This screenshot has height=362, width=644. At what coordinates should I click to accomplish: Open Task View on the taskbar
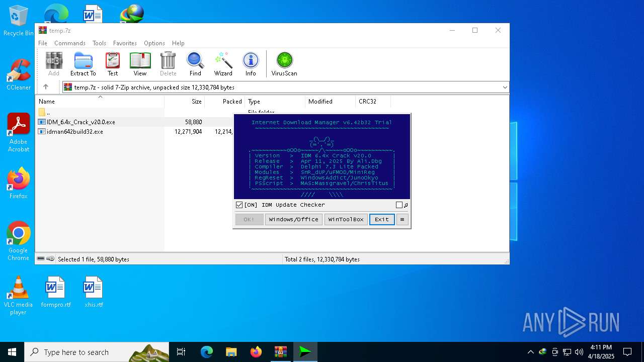(181, 352)
